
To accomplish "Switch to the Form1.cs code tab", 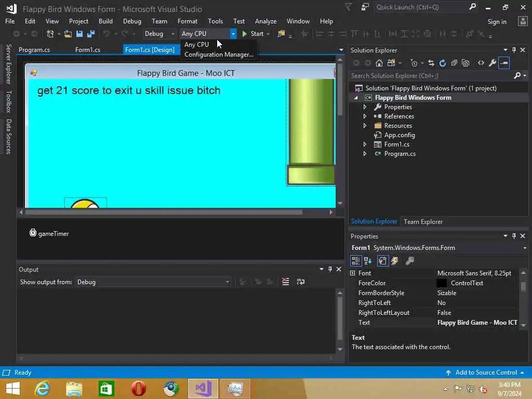I will coord(87,50).
